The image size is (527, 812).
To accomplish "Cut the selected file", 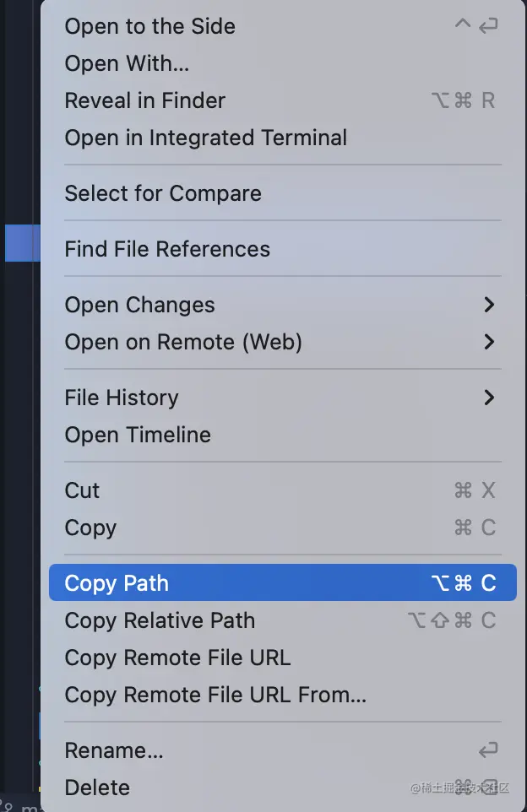I will [x=83, y=490].
